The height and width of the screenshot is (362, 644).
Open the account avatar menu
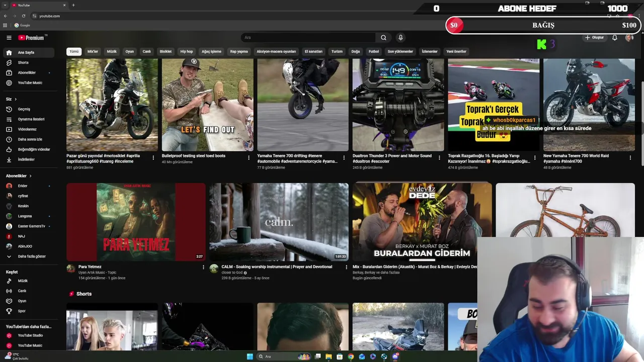tap(629, 38)
